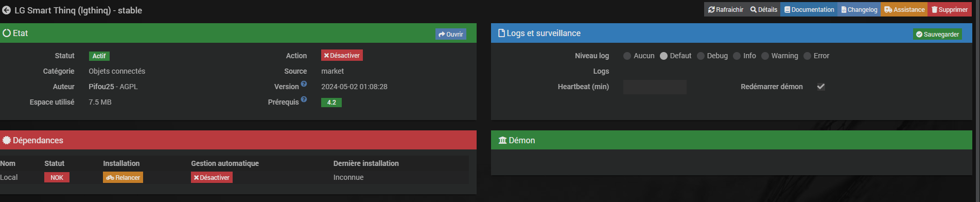Image resolution: width=980 pixels, height=202 pixels.
Task: Click the Etat panel circle icon
Action: pos(7,33)
